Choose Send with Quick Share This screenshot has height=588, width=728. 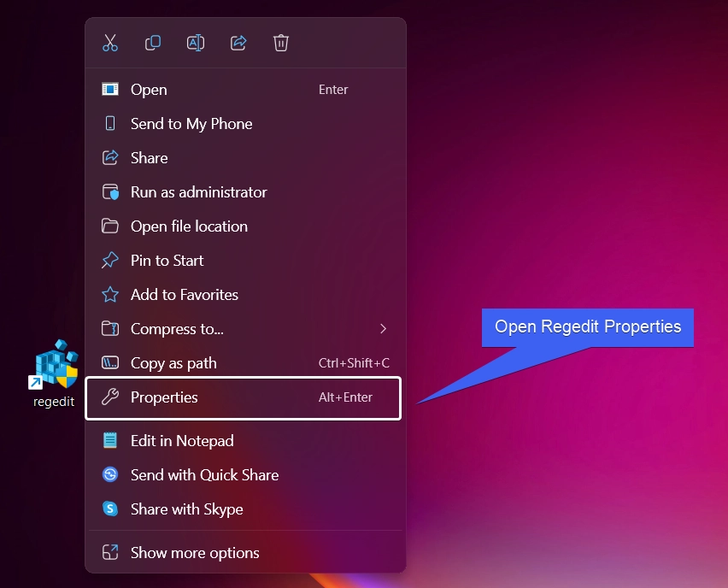coord(245,474)
